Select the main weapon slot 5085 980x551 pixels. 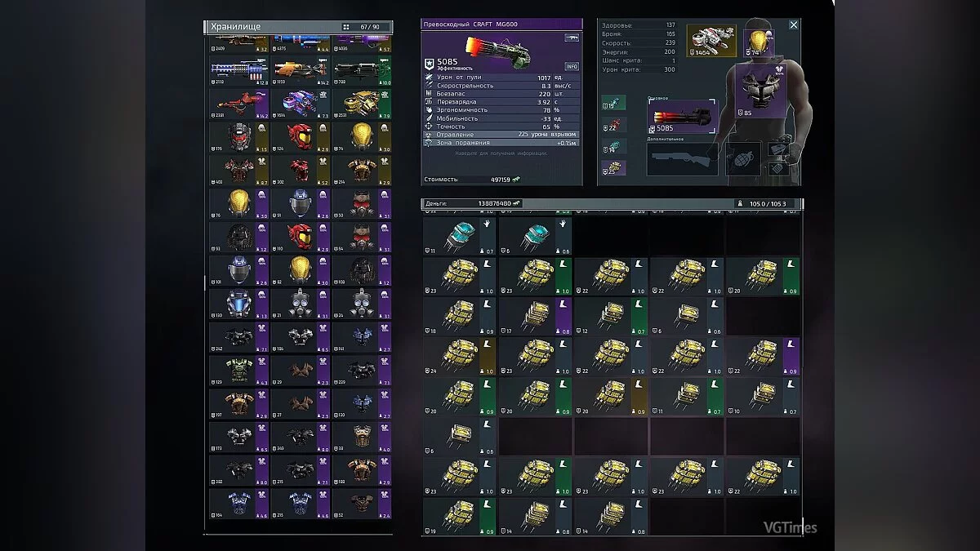683,118
